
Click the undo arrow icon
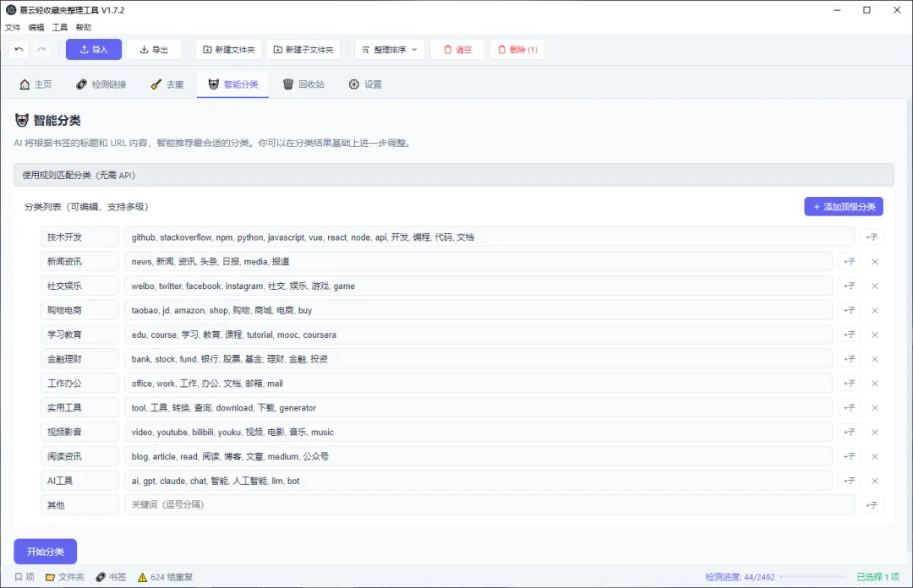tap(19, 50)
